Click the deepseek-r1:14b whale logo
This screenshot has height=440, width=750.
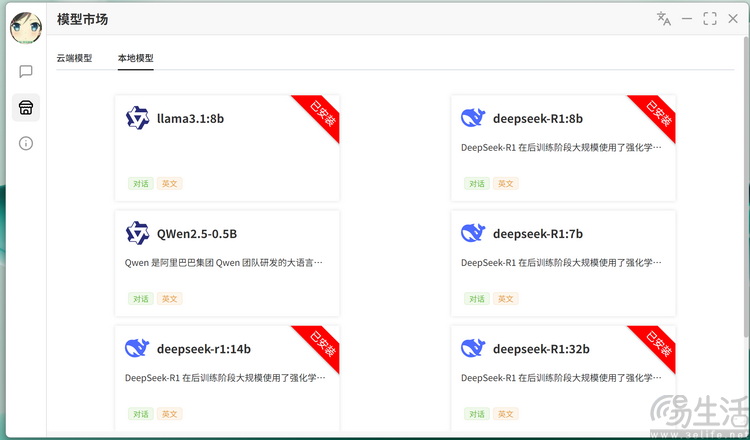(x=137, y=349)
